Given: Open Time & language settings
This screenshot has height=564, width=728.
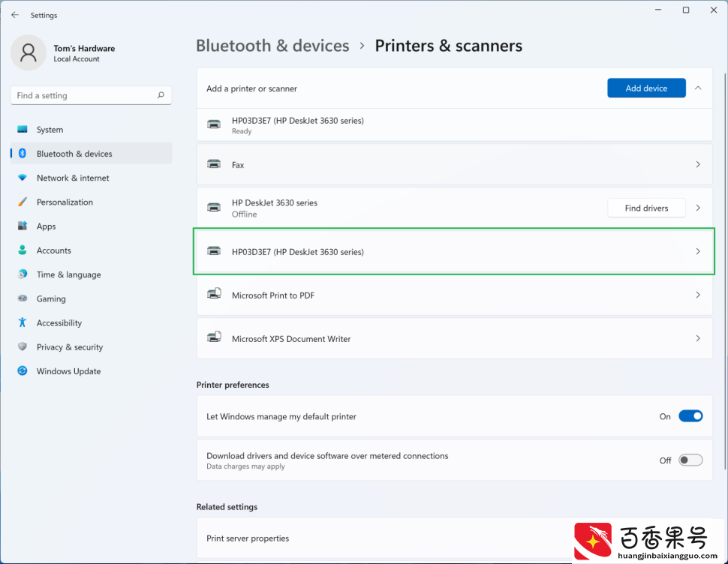Looking at the screenshot, I should (91, 274).
